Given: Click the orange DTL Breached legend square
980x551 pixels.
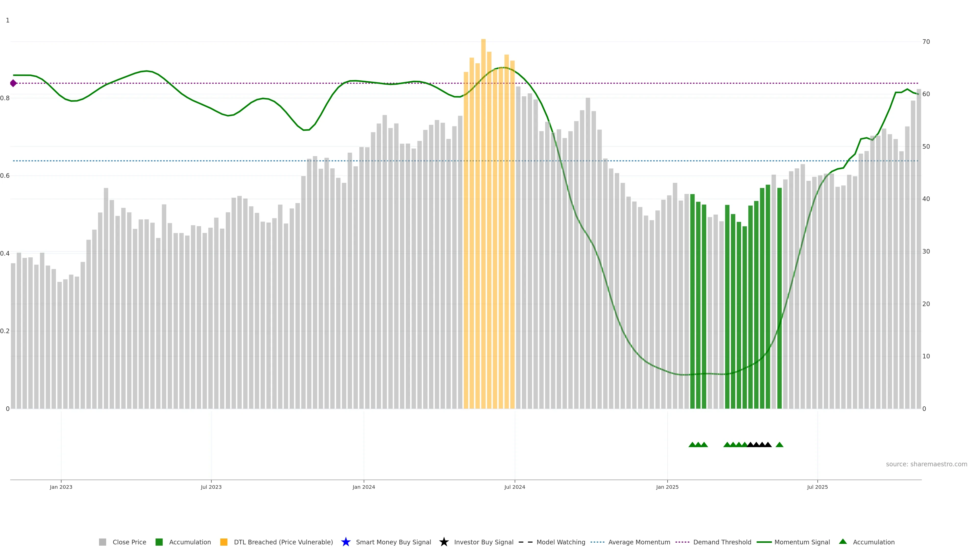Looking at the screenshot, I should (x=224, y=542).
